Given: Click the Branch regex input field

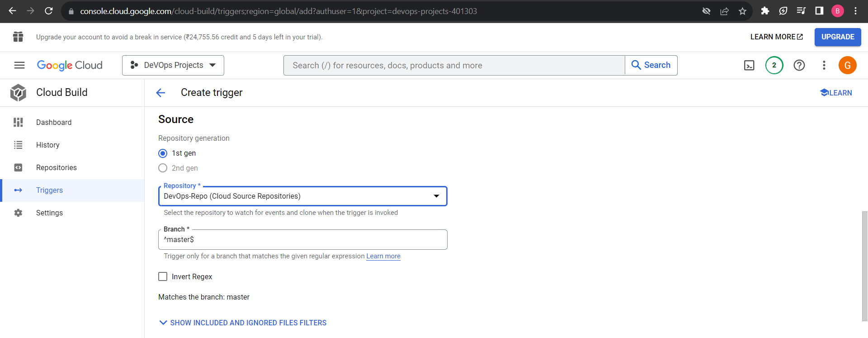Looking at the screenshot, I should (302, 240).
